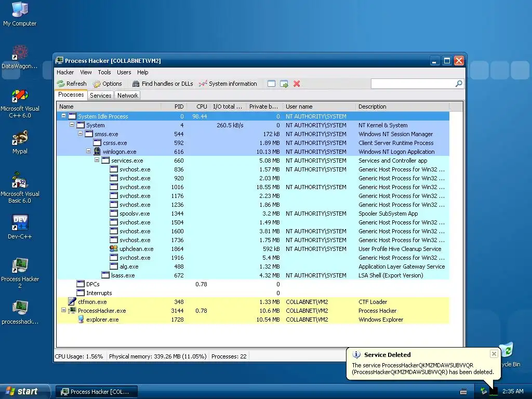
Task: Select the ProcessHacker.exe process icon
Action: point(72,310)
